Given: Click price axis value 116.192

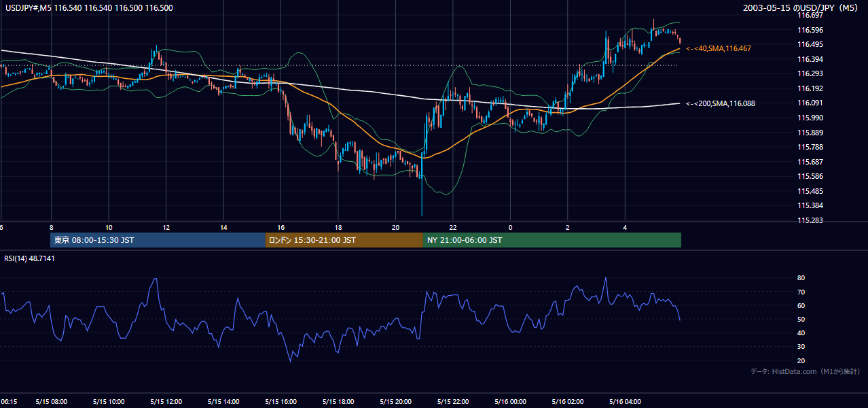Looking at the screenshot, I should click(x=810, y=88).
